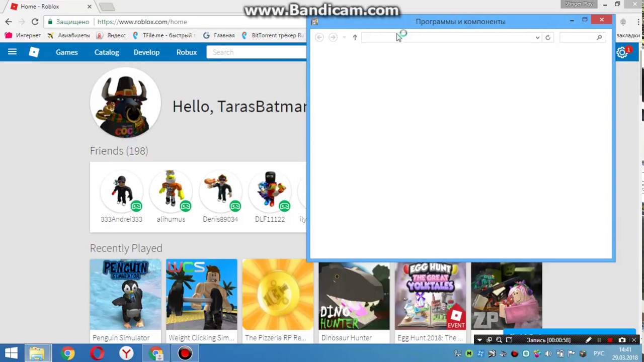Click back arrow in Programs and Components window
644x362 pixels.
319,37
